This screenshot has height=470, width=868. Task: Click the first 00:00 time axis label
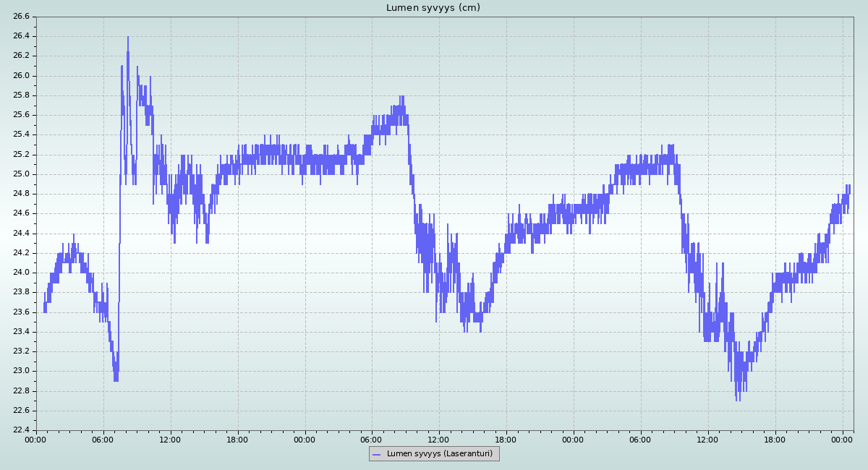point(36,439)
